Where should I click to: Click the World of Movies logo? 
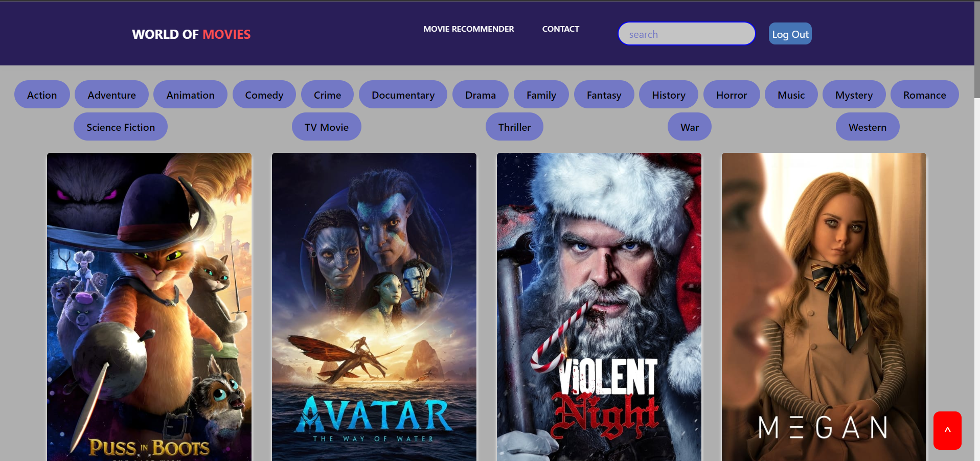tap(191, 34)
